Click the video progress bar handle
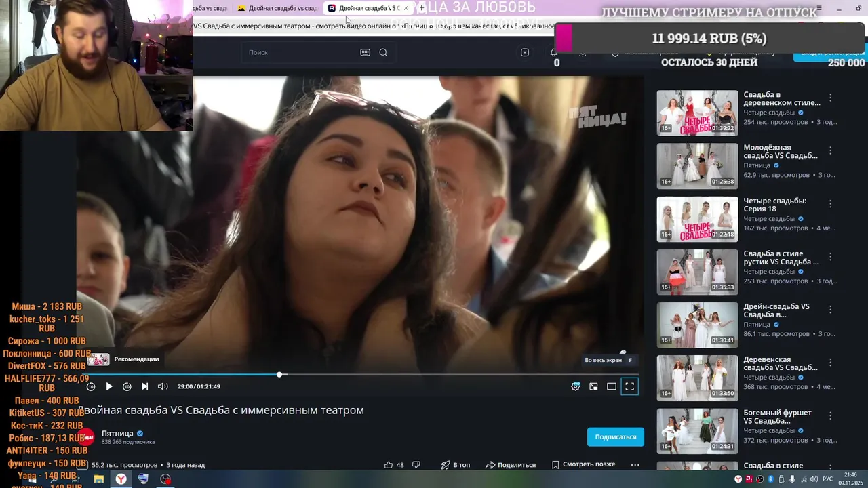Viewport: 868px width, 488px height. 279,375
